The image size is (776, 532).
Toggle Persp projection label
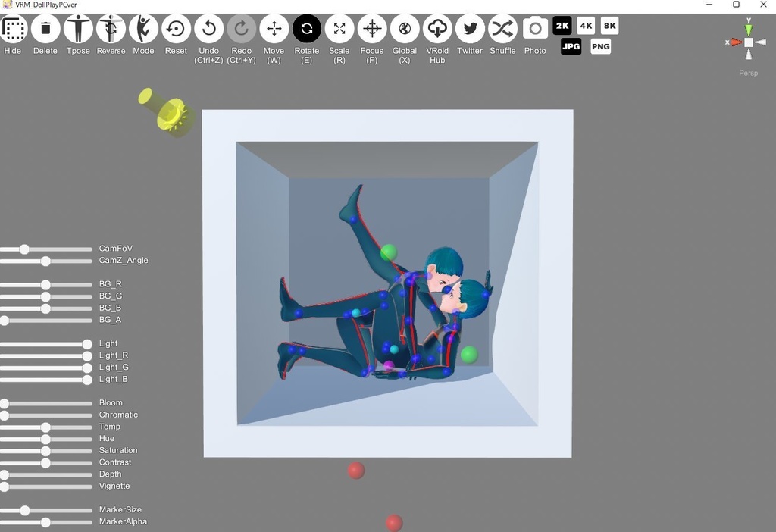pyautogui.click(x=748, y=73)
